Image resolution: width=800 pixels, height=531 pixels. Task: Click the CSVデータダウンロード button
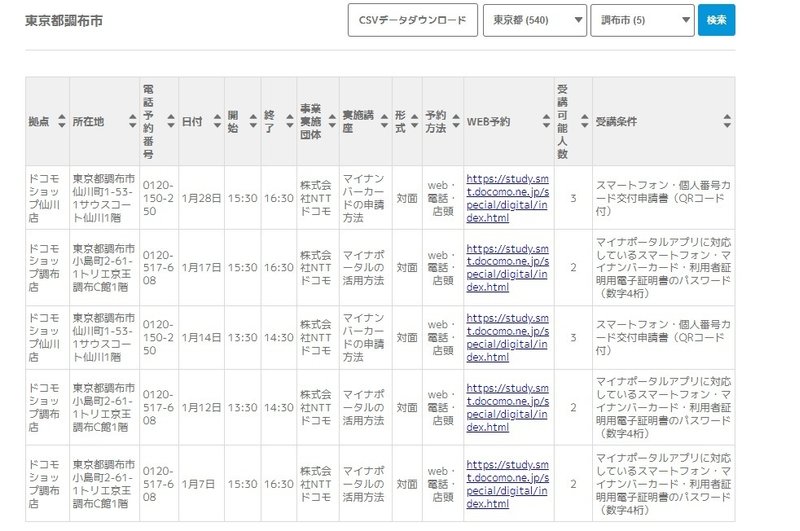[x=413, y=20]
